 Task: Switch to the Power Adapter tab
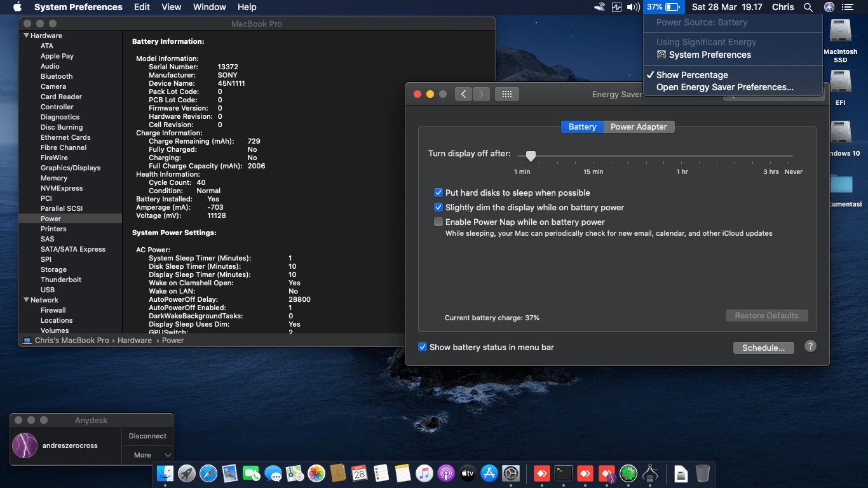point(639,126)
